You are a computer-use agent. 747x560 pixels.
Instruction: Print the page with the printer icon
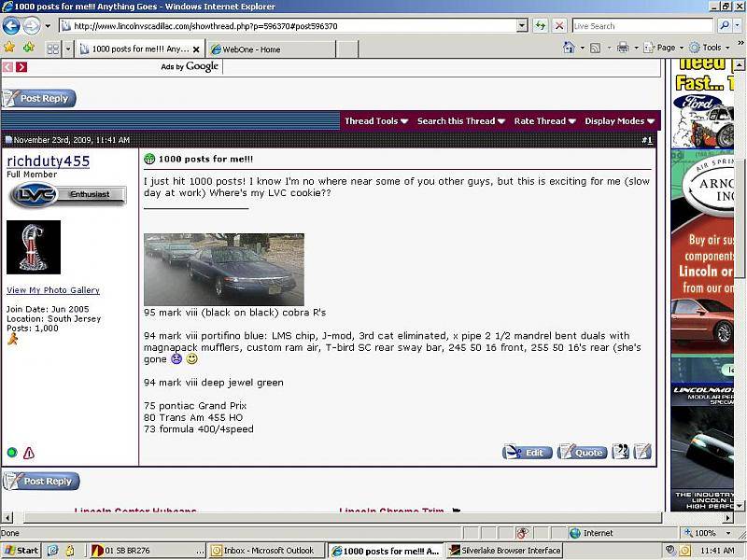point(623,48)
